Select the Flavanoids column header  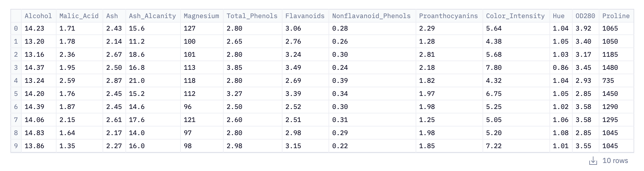pyautogui.click(x=305, y=16)
